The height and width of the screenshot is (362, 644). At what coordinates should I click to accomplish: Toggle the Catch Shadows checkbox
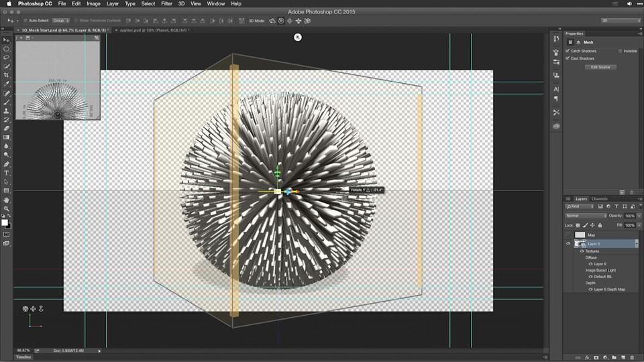[x=568, y=51]
